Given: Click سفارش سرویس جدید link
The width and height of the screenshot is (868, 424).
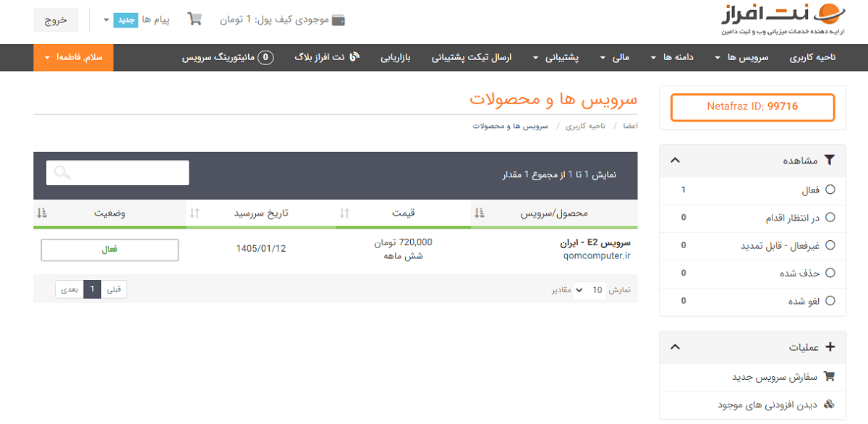Looking at the screenshot, I should (775, 377).
